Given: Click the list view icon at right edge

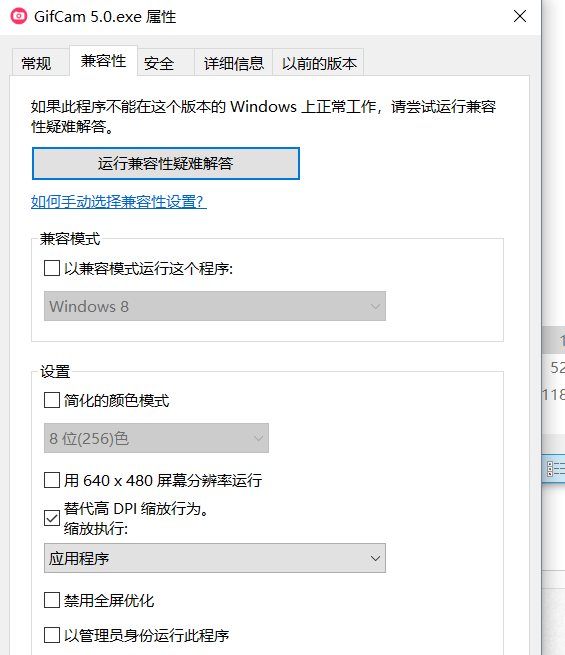Looking at the screenshot, I should [x=556, y=469].
